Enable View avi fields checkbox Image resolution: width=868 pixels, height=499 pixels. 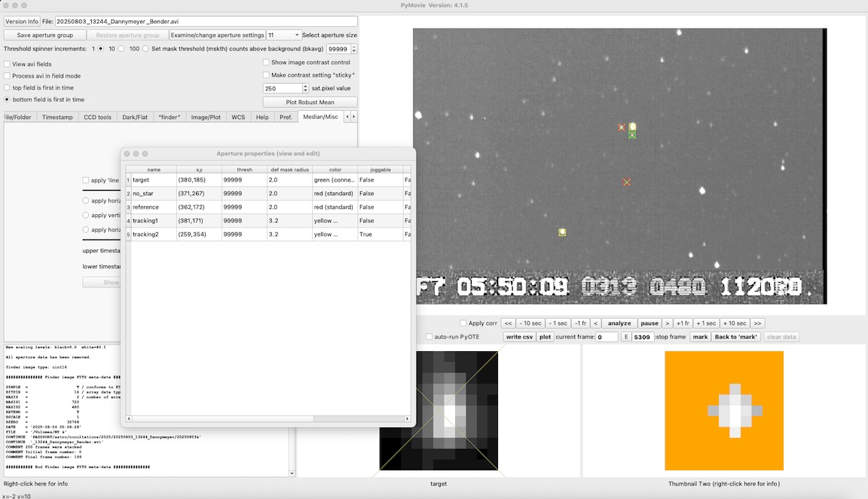click(x=8, y=64)
